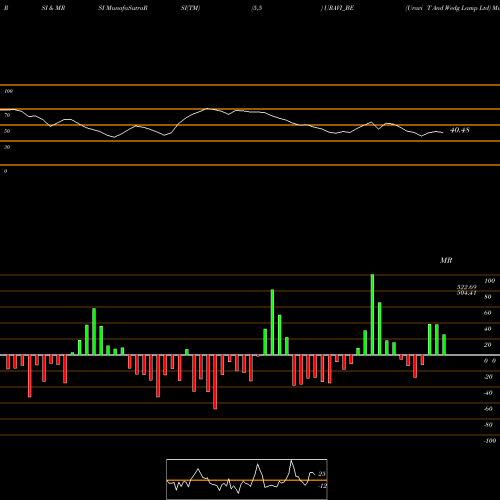Click the 'SI MunafaSutraR' header text

pyautogui.click(x=123, y=8)
